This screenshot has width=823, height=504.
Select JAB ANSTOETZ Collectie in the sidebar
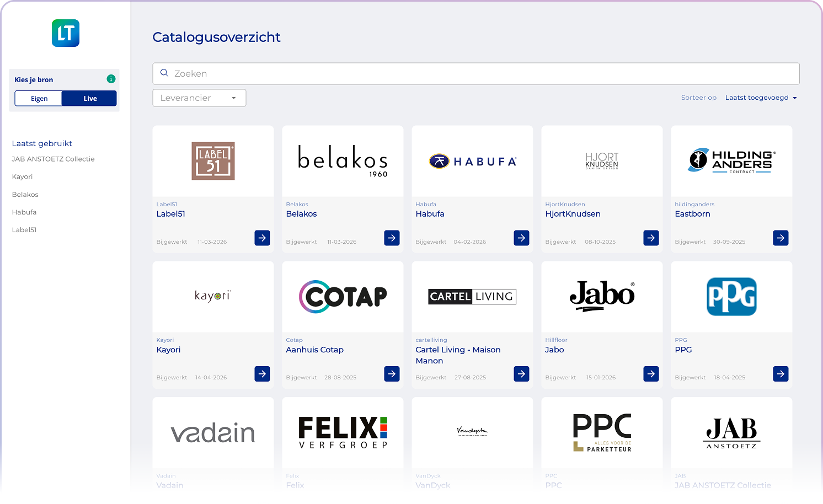(x=53, y=159)
